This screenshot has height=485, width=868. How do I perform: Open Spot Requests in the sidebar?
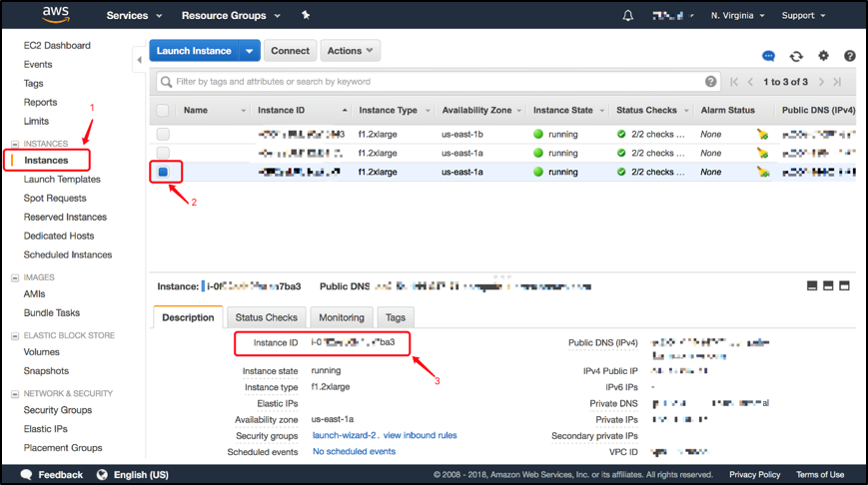55,198
